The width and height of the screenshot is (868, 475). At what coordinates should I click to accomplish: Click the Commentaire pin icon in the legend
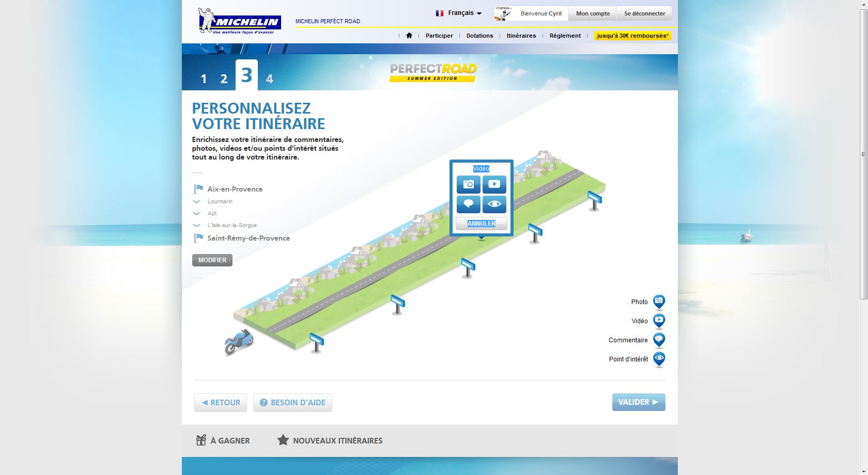659,340
